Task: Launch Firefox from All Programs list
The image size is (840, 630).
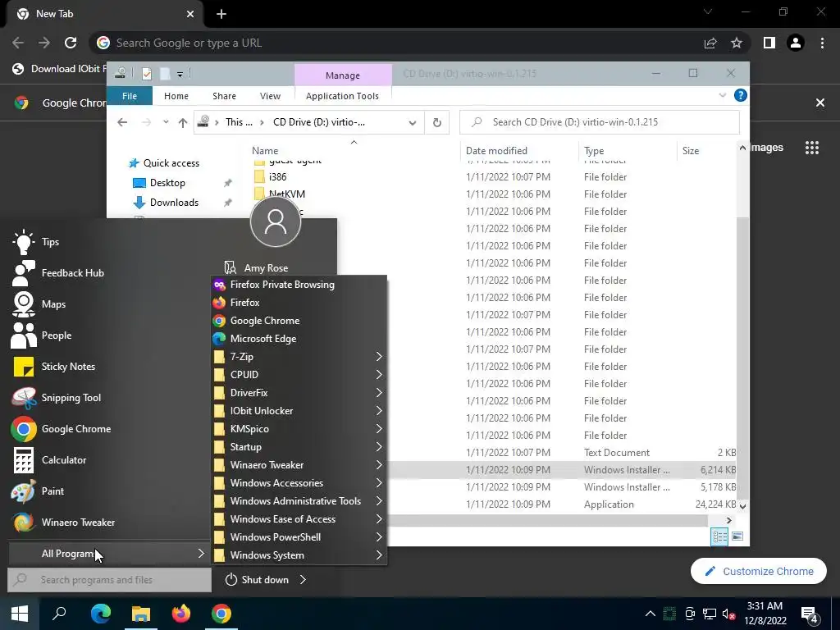Action: 299,303
